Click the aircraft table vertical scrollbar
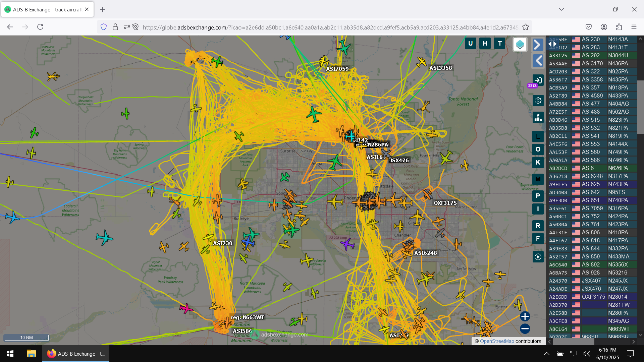644x362 pixels. (x=640, y=107)
